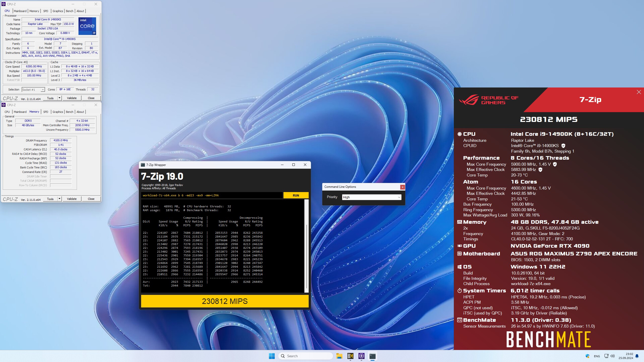
Task: Click the DRAM Frequency value 4100.0 MHz
Action: [61, 141]
